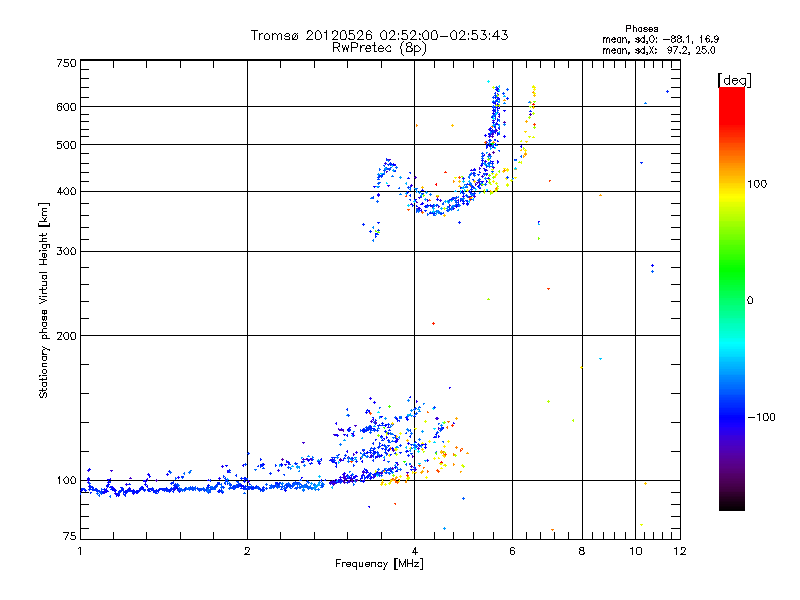Click the y-axis tick label '750'
The width and height of the screenshot is (800, 600).
point(66,63)
